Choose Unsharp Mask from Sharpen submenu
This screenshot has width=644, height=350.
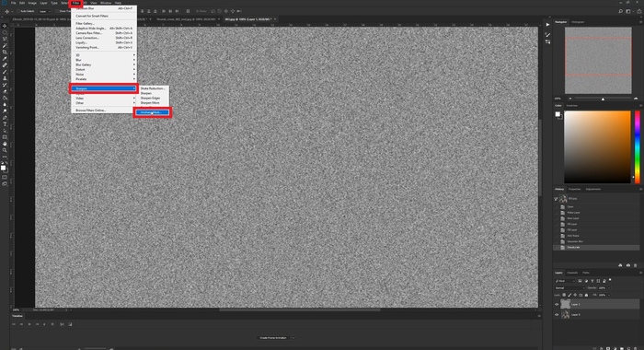tap(153, 112)
